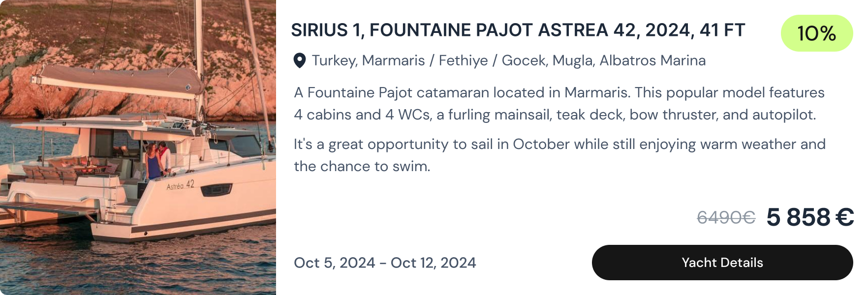Click the Astréa 42 lettering on the hull

[181, 185]
